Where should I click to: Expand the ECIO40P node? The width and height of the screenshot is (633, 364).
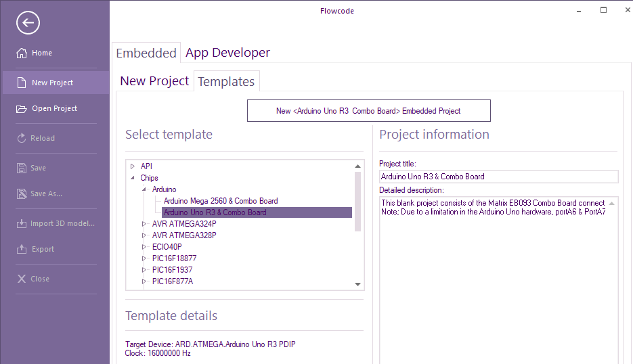(x=144, y=246)
